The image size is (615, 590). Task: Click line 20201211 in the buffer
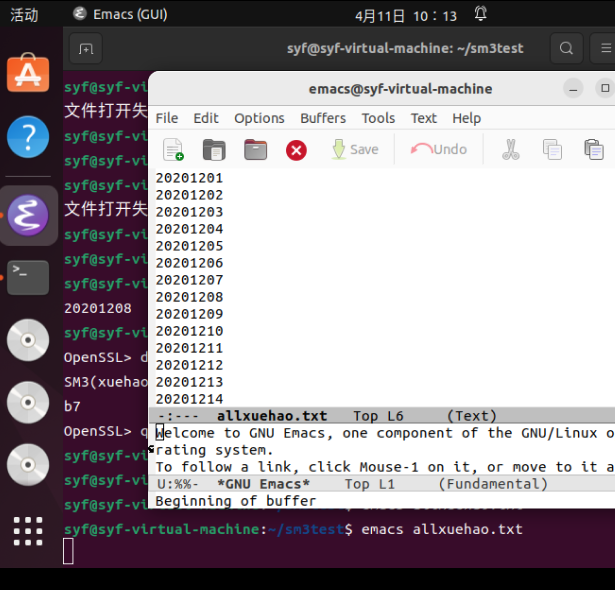189,348
